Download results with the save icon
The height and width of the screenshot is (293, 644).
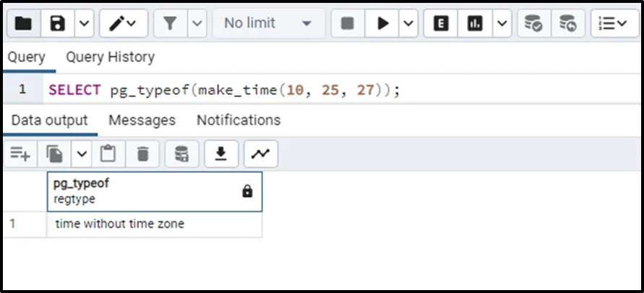222,153
